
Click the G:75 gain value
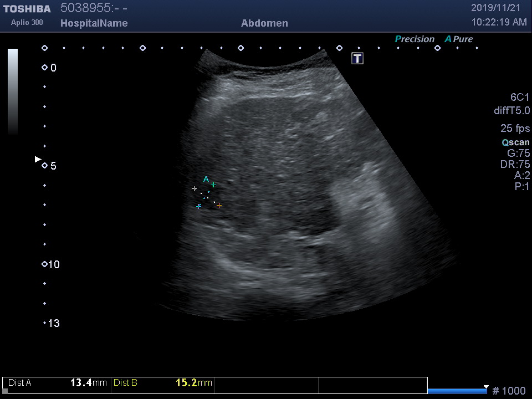pyautogui.click(x=518, y=154)
